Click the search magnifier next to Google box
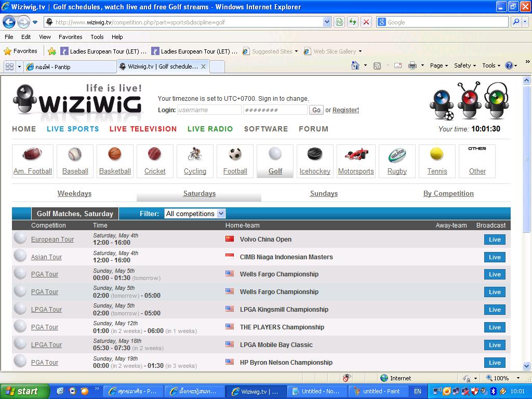 pyautogui.click(x=516, y=22)
